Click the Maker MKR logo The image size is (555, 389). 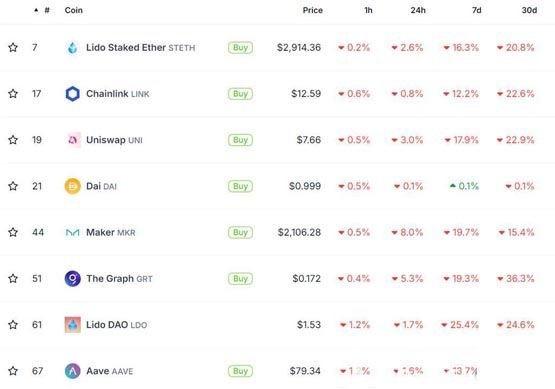coord(73,233)
